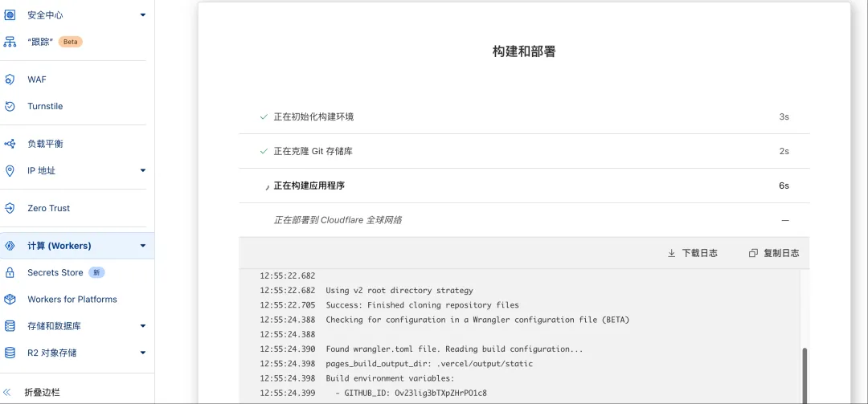The height and width of the screenshot is (404, 868).
Task: Click the 下载日志 button
Action: pos(693,253)
